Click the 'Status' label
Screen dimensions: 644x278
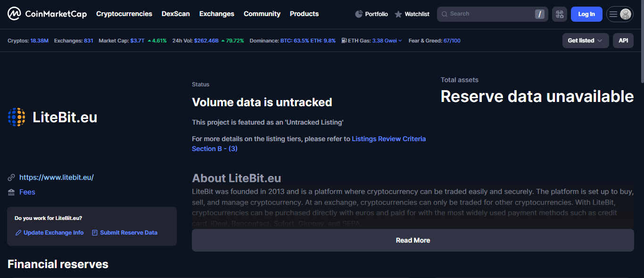(200, 84)
